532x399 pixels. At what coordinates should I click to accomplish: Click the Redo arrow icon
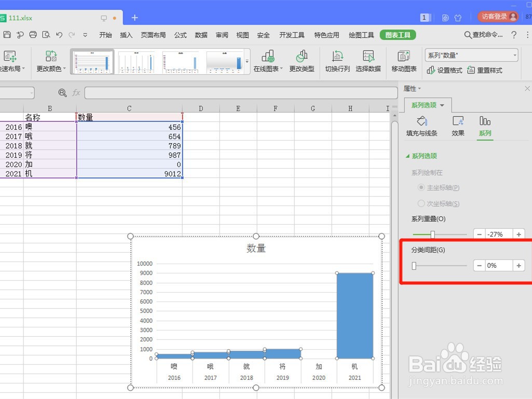click(x=72, y=35)
